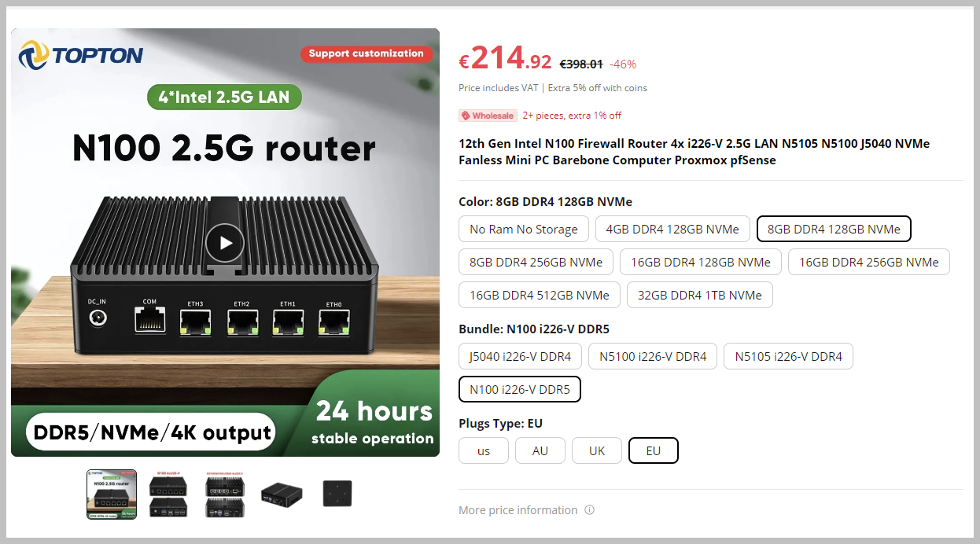Open the first product thumbnail

click(x=112, y=494)
